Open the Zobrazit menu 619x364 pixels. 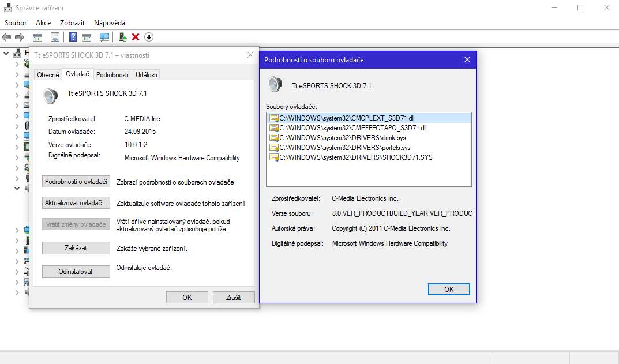(72, 23)
